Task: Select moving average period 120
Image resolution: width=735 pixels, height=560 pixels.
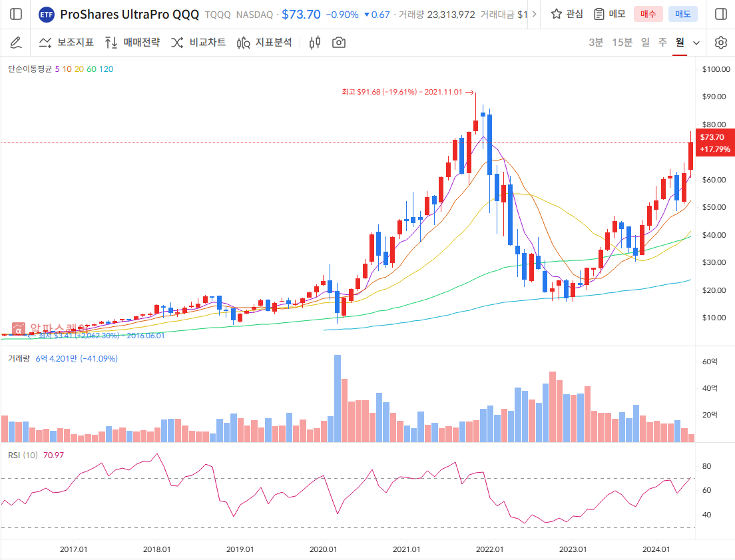Action: [x=106, y=69]
